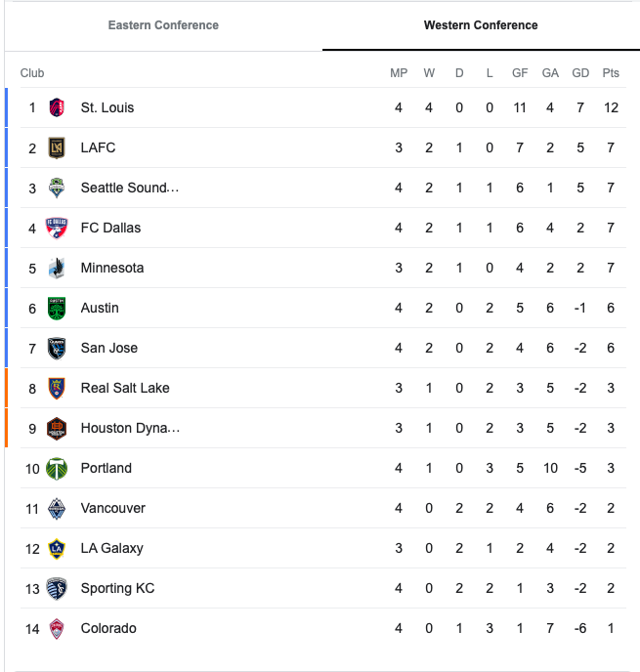Click the Pts column header
640x672 pixels.
611,73
